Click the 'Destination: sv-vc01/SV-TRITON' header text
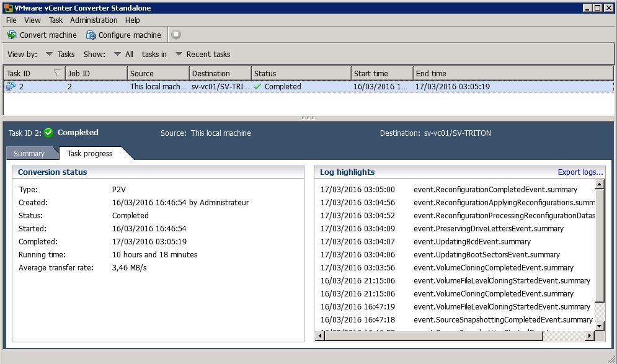The image size is (617, 364). point(435,133)
